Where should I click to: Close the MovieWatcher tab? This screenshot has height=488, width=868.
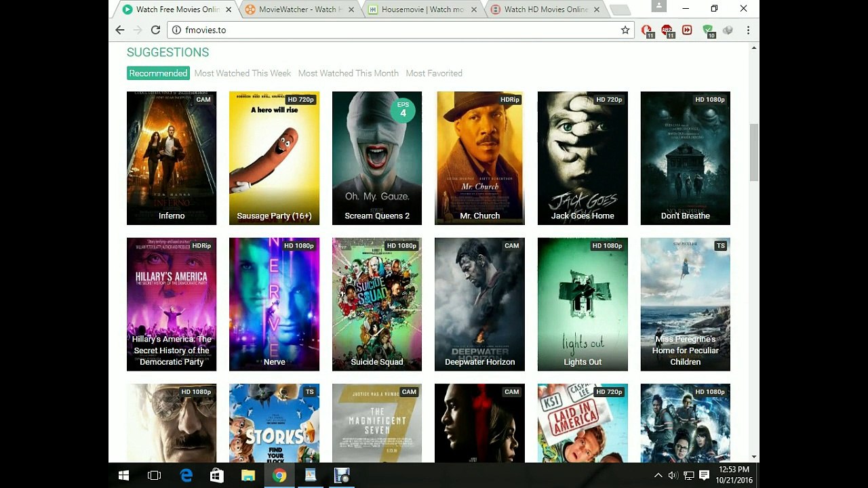(351, 9)
